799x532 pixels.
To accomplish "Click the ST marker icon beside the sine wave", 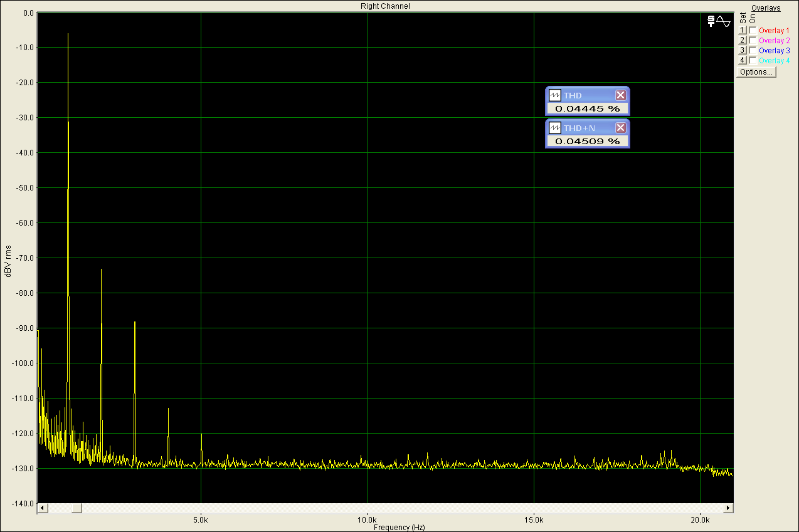I will tap(711, 21).
